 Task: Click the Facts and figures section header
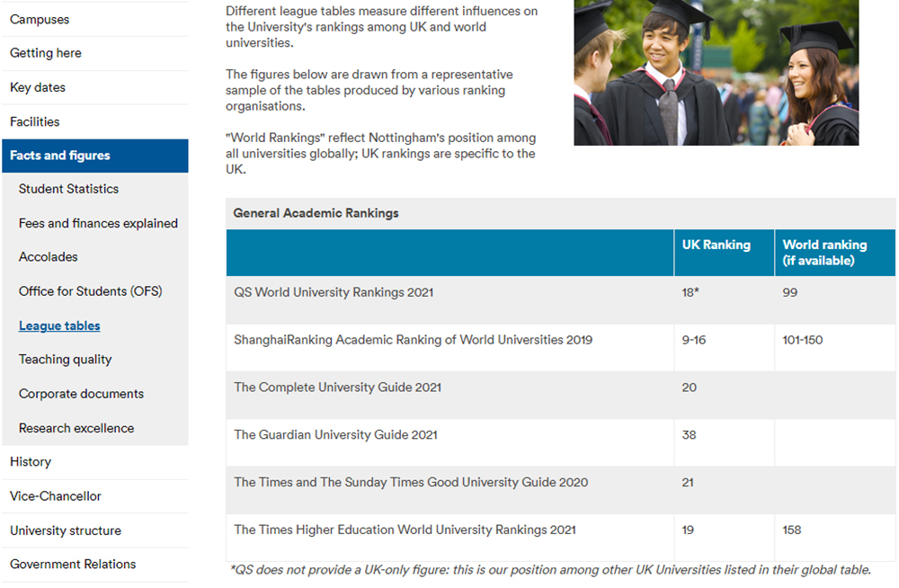pyautogui.click(x=60, y=156)
